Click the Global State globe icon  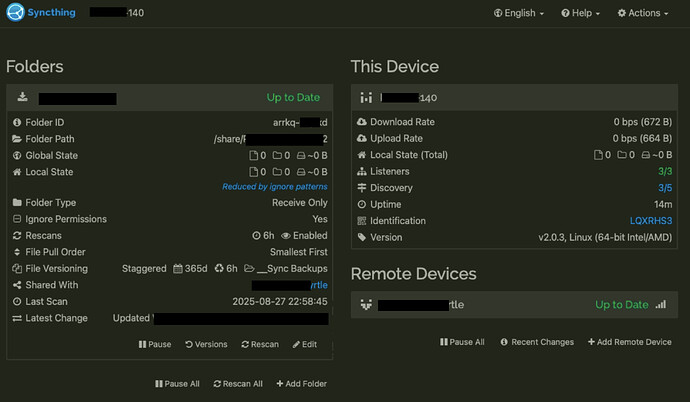[17, 155]
